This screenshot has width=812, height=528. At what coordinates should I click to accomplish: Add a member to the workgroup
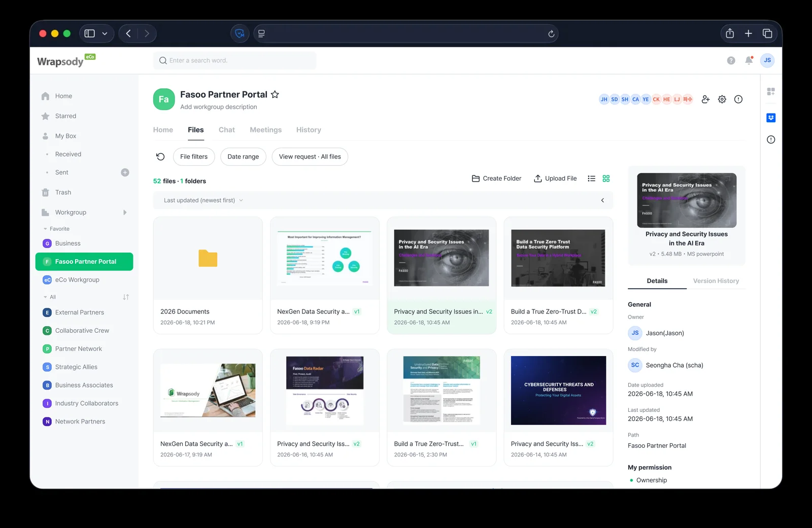pyautogui.click(x=705, y=99)
